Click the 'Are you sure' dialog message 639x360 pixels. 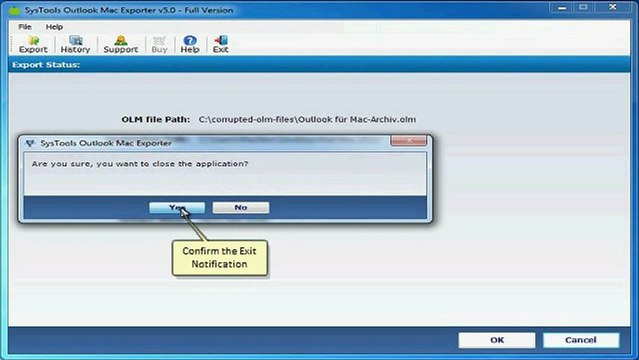click(x=140, y=164)
